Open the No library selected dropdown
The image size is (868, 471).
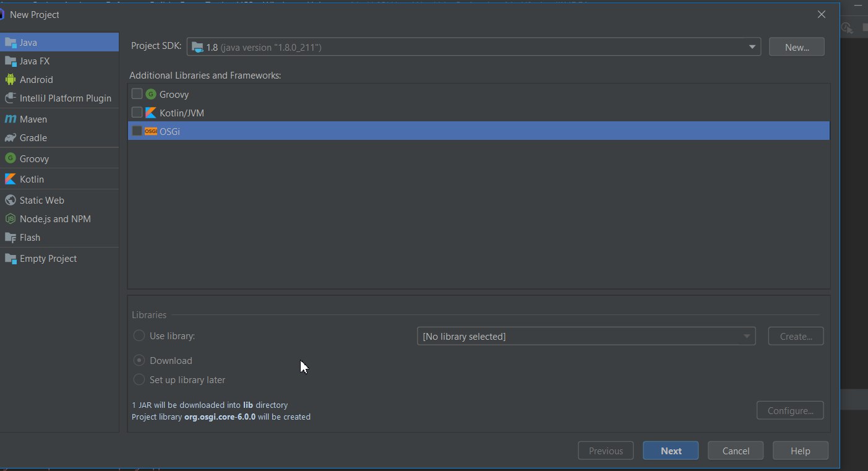[x=586, y=336]
